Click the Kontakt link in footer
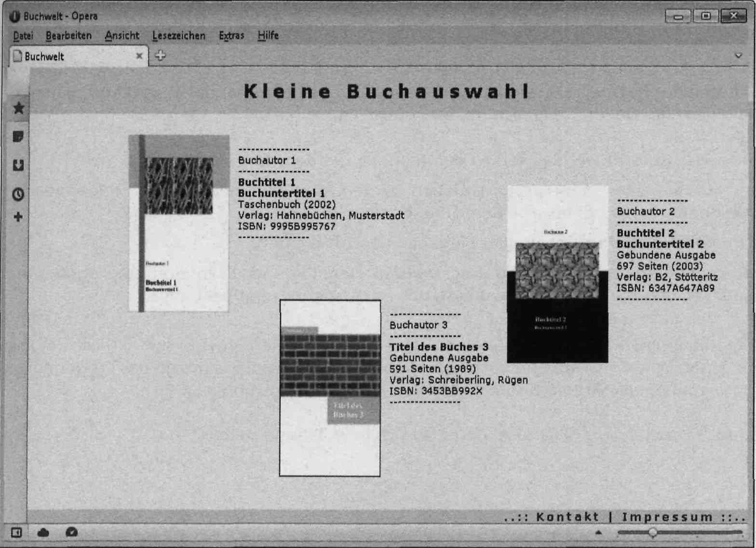The width and height of the screenshot is (756, 548). click(567, 517)
